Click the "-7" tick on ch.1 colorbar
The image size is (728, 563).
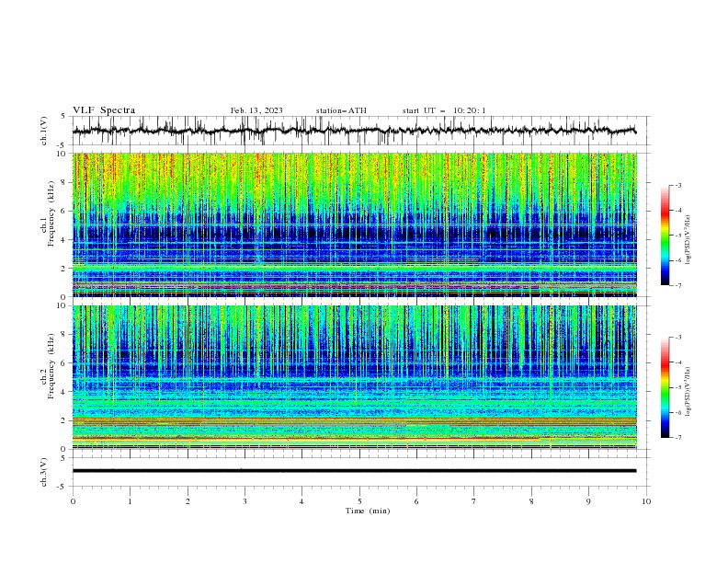click(677, 285)
